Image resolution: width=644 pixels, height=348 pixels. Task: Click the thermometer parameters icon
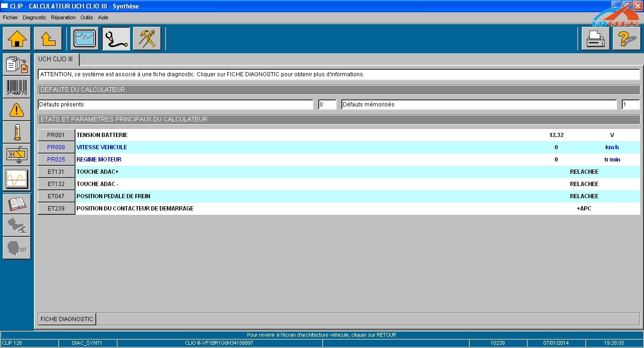(17, 132)
